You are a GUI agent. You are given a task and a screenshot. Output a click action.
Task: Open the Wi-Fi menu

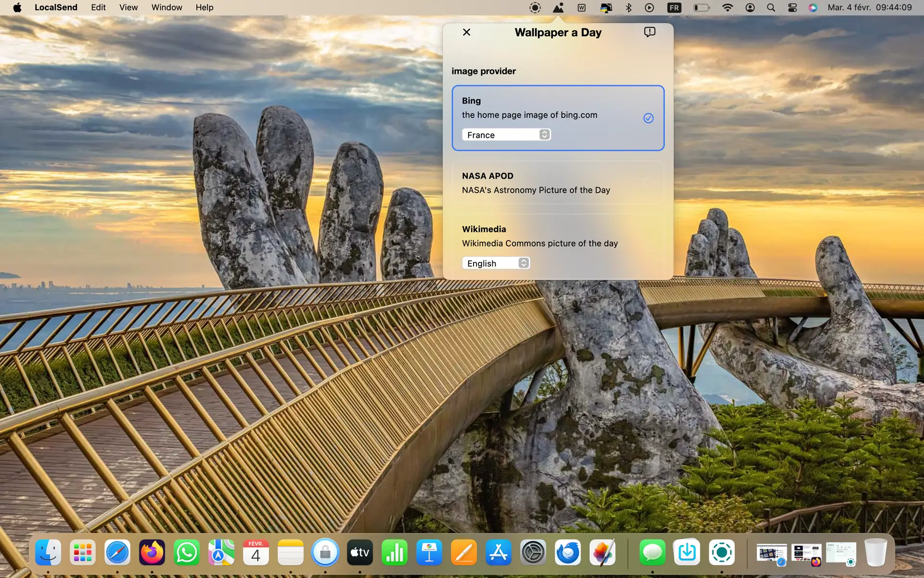[728, 8]
